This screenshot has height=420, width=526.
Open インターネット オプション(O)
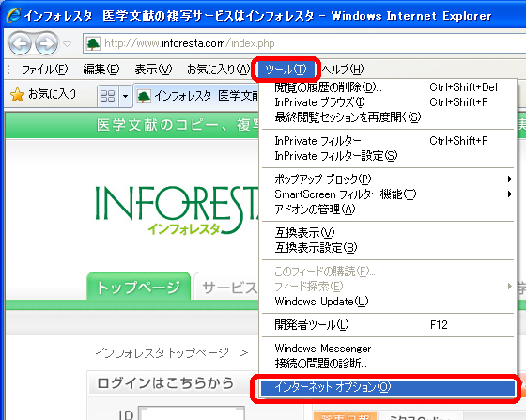click(388, 387)
